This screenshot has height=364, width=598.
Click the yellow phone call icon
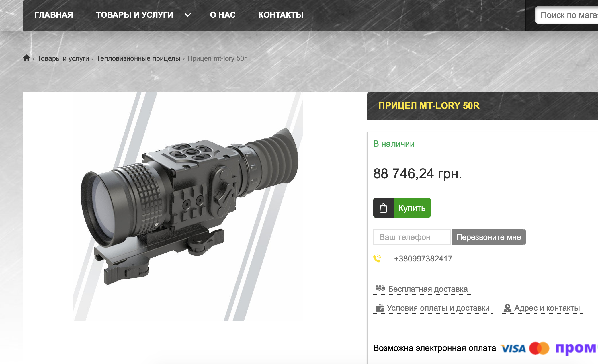[377, 259]
